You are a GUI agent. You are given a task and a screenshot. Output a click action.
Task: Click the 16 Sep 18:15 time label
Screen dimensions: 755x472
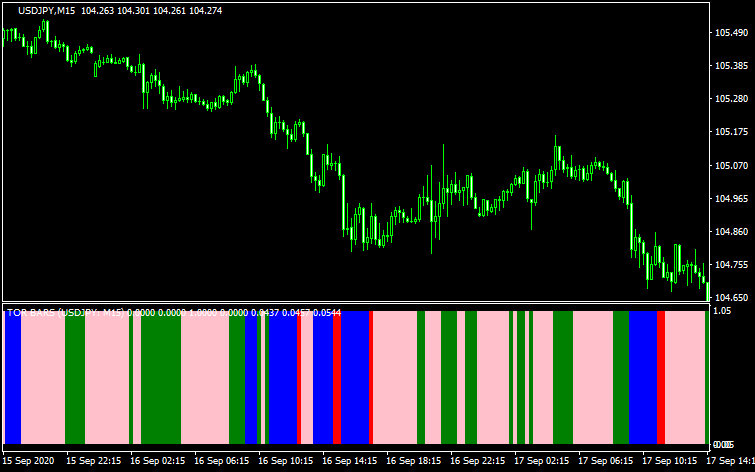coord(414,461)
